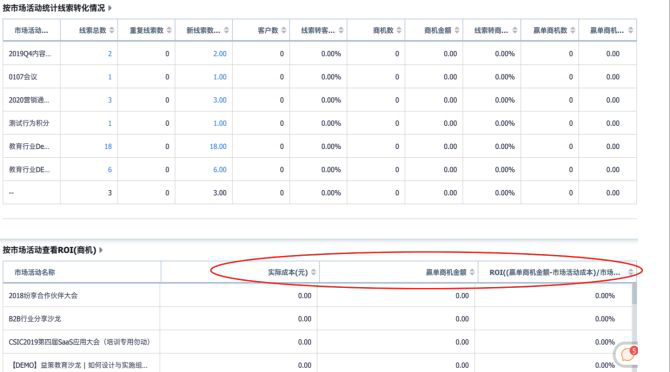Sort by 线索总数 column sort icon
The height and width of the screenshot is (372, 670).
point(112,30)
